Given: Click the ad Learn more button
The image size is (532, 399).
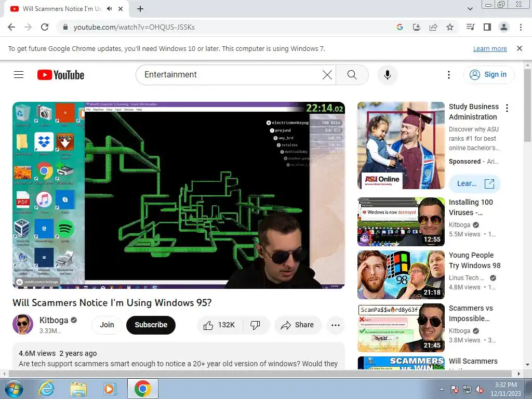Looking at the screenshot, I should 475,183.
